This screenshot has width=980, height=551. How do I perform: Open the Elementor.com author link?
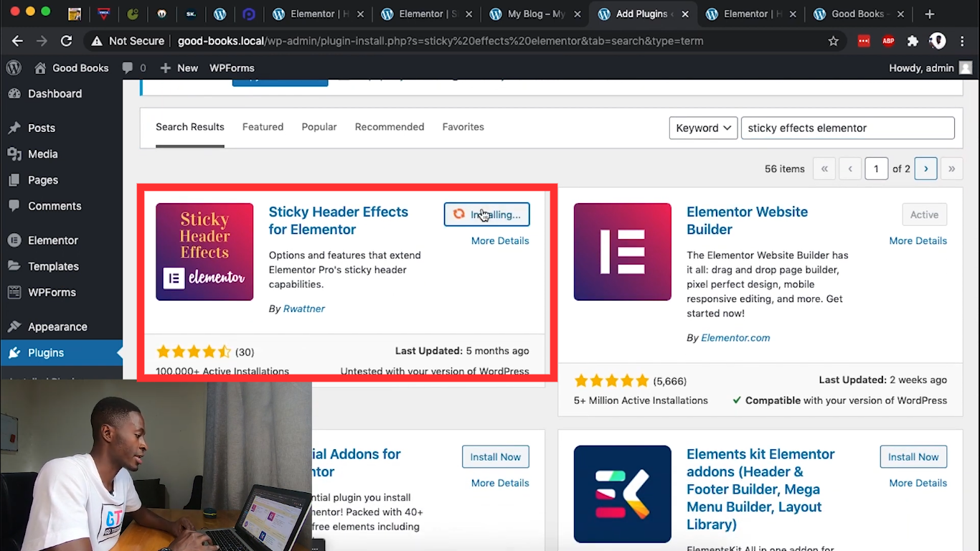point(735,338)
